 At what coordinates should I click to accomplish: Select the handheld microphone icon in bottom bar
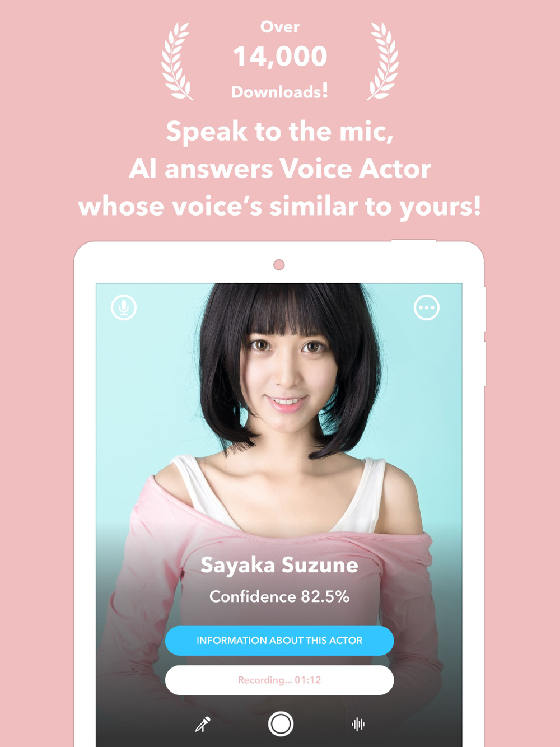click(203, 724)
